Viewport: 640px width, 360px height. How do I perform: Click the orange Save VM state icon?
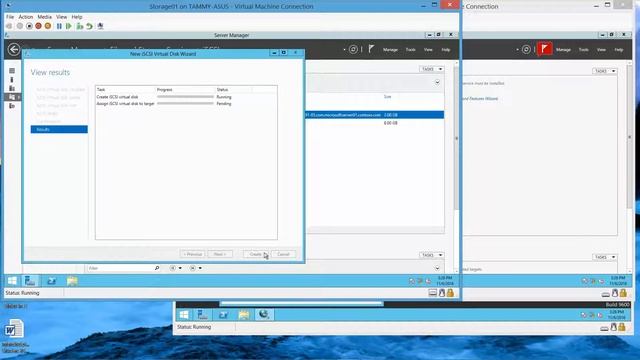click(x=48, y=26)
